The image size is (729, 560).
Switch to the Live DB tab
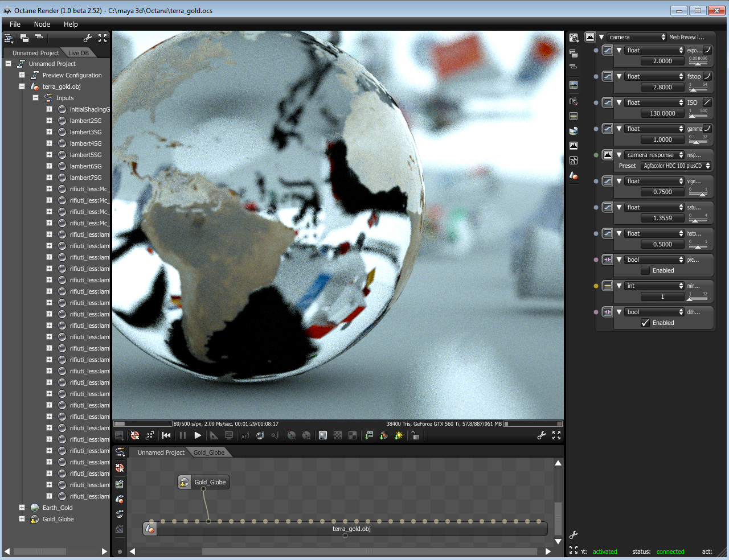79,53
